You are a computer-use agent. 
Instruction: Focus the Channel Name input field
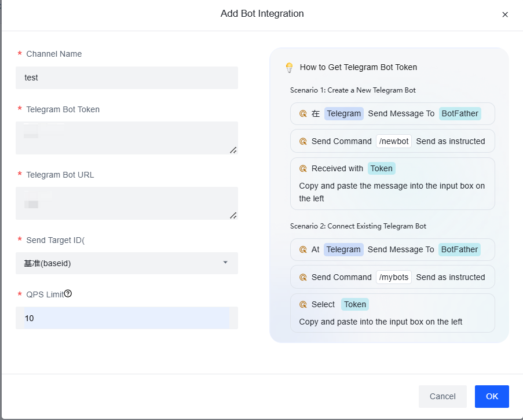coord(126,78)
